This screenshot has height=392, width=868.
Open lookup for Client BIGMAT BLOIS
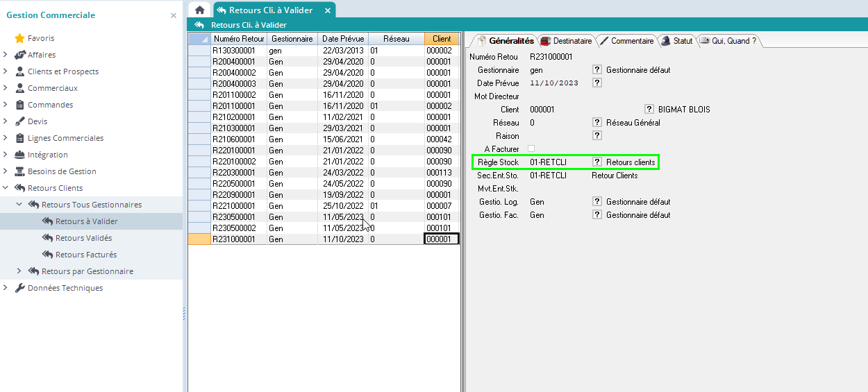(649, 110)
